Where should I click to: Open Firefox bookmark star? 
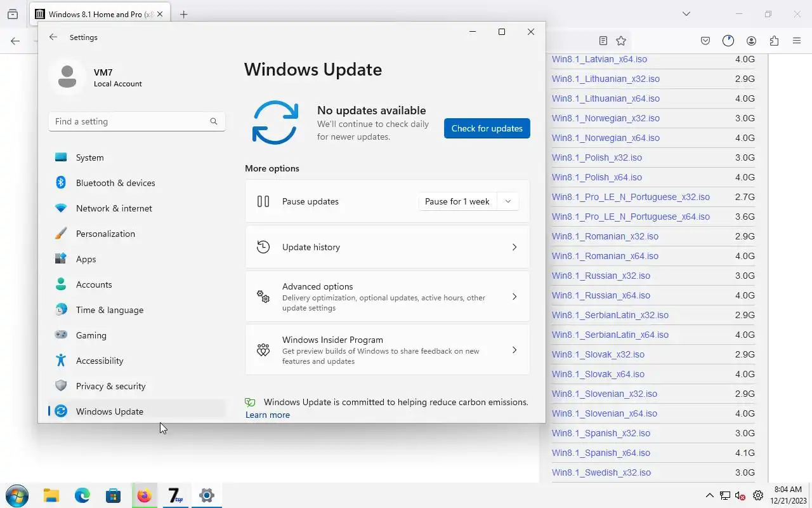pos(621,41)
